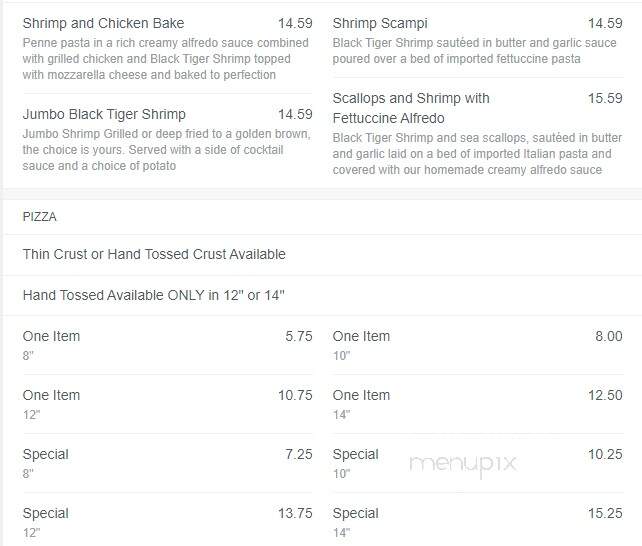
Task: Click the Shrimp Scampi description text
Action: coord(474,51)
